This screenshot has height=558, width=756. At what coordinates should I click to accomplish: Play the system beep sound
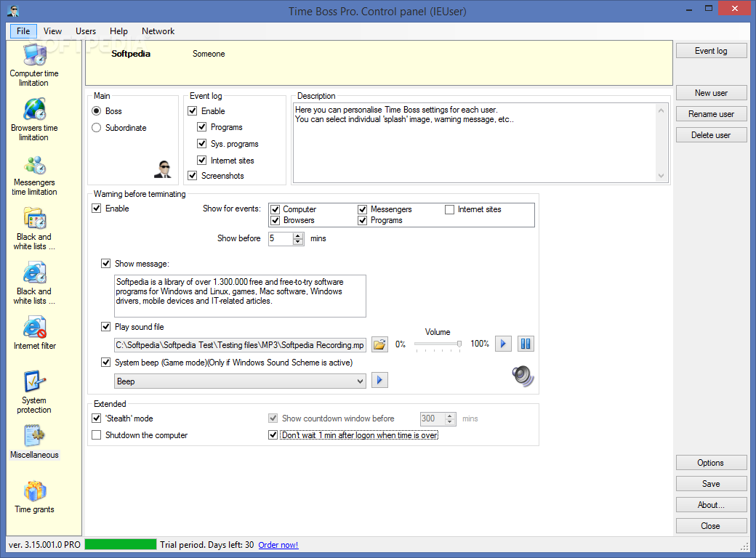(380, 380)
